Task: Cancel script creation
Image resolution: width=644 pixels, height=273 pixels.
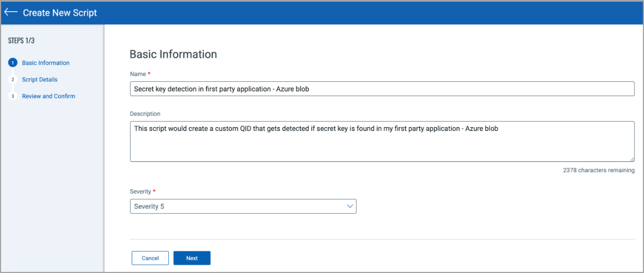Action: coord(150,258)
